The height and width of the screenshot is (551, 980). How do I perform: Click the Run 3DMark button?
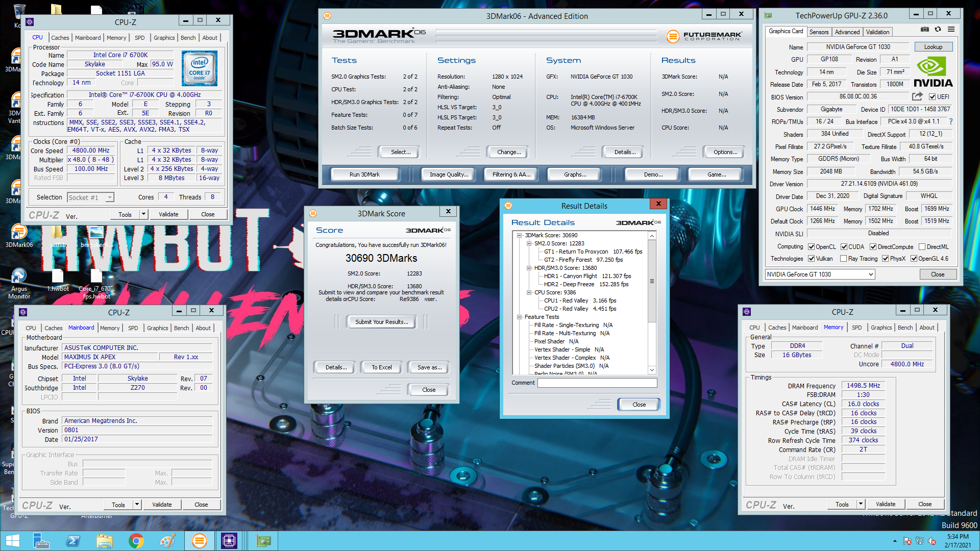[364, 174]
